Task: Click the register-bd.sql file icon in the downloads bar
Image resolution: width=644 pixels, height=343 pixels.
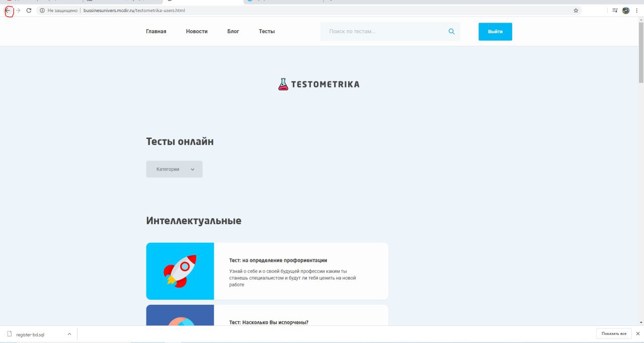Action: pos(9,334)
